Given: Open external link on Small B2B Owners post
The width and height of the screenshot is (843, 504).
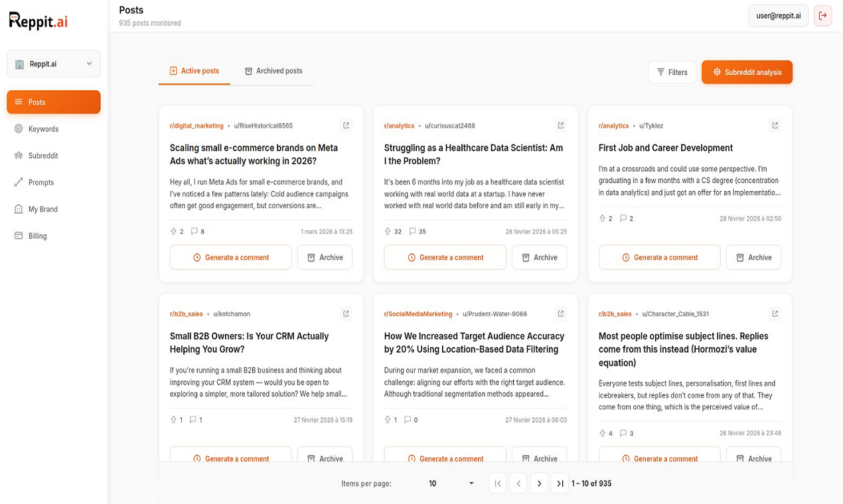Looking at the screenshot, I should (346, 314).
